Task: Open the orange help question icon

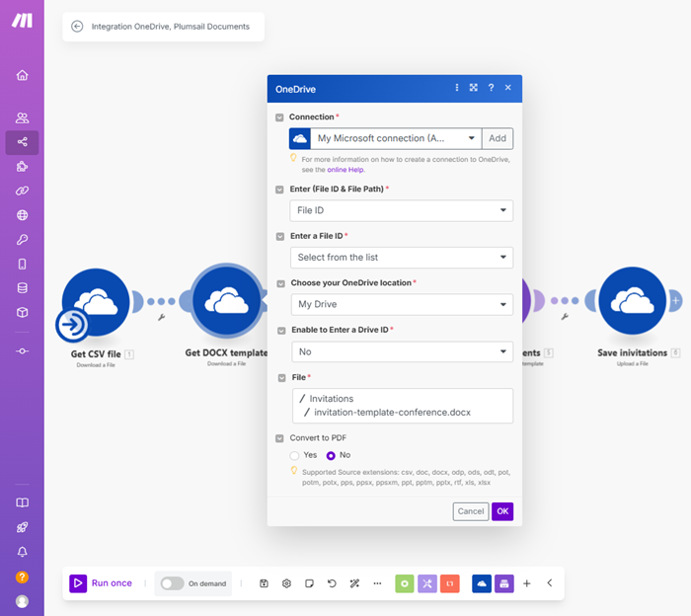Action: (x=22, y=577)
